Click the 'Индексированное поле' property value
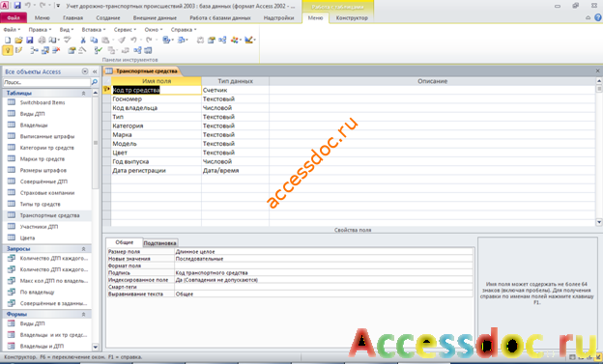Viewport: 603px width, 364px height. tap(324, 280)
